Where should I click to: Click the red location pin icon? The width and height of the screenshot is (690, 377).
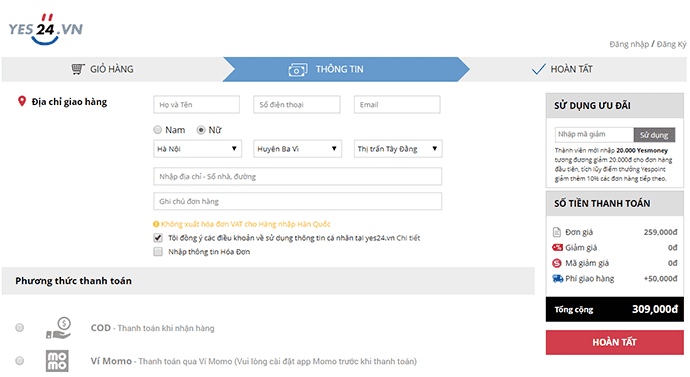pos(22,102)
